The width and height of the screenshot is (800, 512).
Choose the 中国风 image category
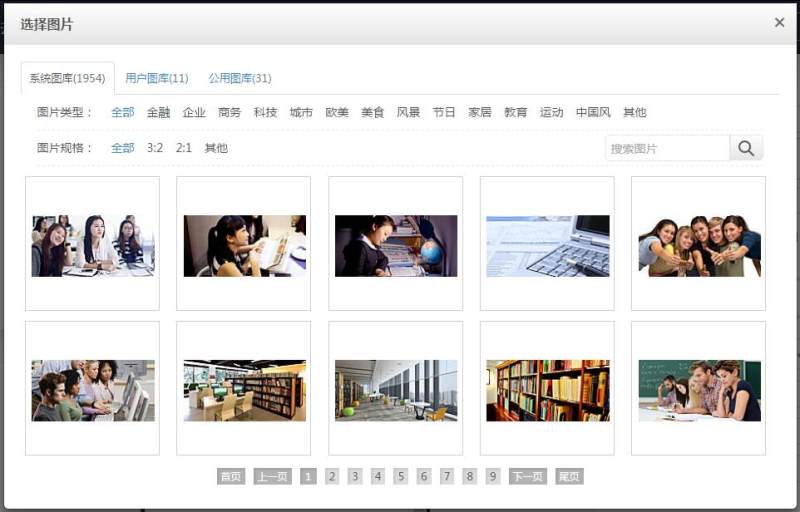[x=593, y=112]
